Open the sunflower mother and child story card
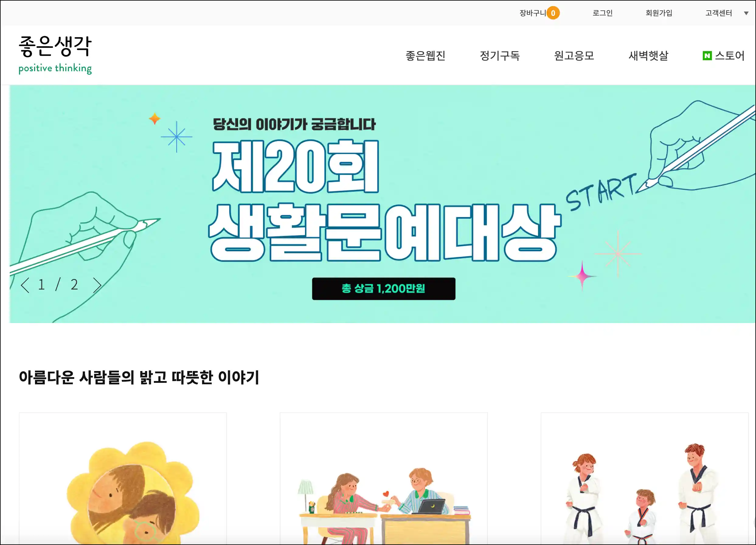 (123, 478)
